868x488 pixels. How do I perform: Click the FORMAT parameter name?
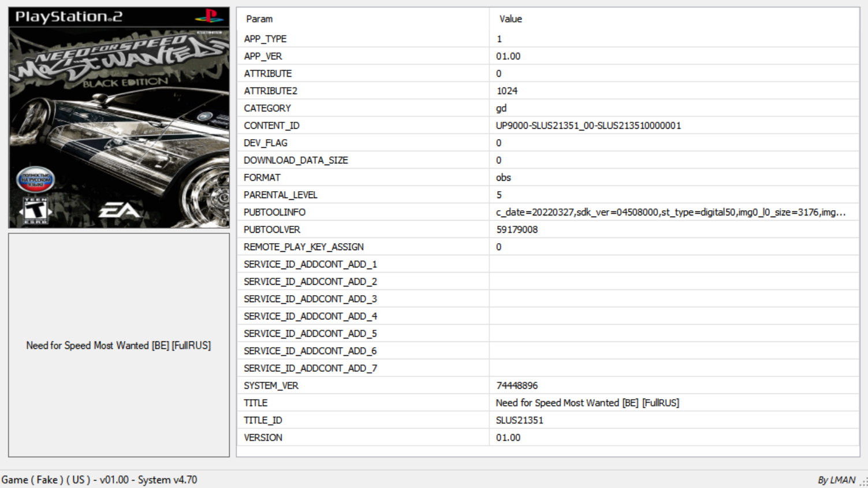point(262,177)
